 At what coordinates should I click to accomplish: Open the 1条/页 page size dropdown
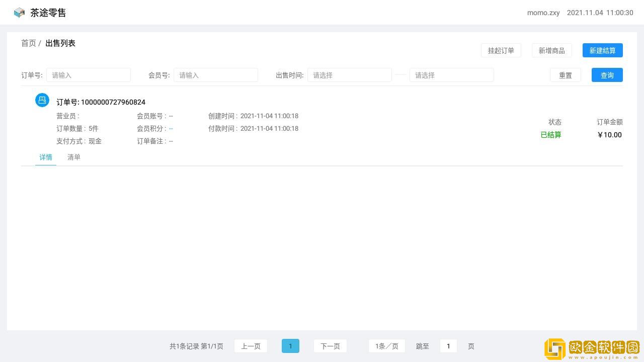(386, 346)
